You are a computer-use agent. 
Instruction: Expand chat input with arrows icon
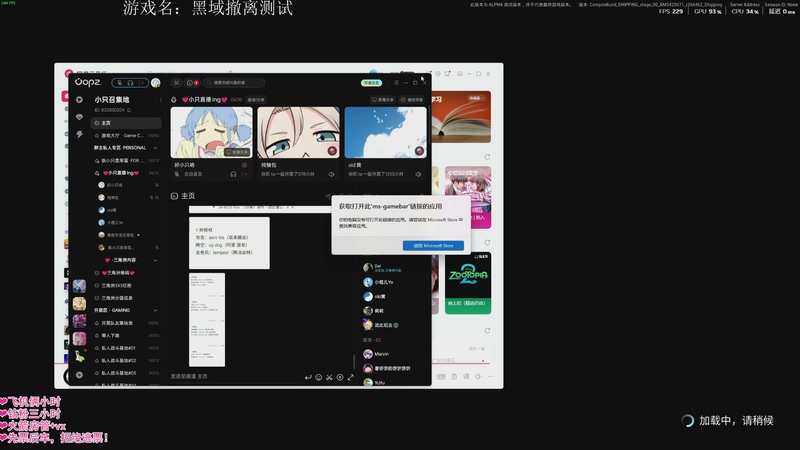point(351,378)
